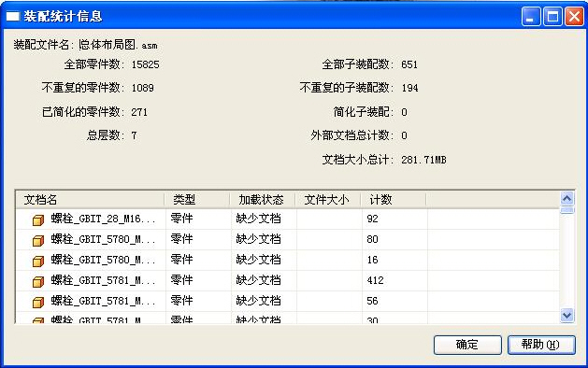The width and height of the screenshot is (588, 368).
Task: Sort by the 类型 column header
Action: (x=197, y=200)
